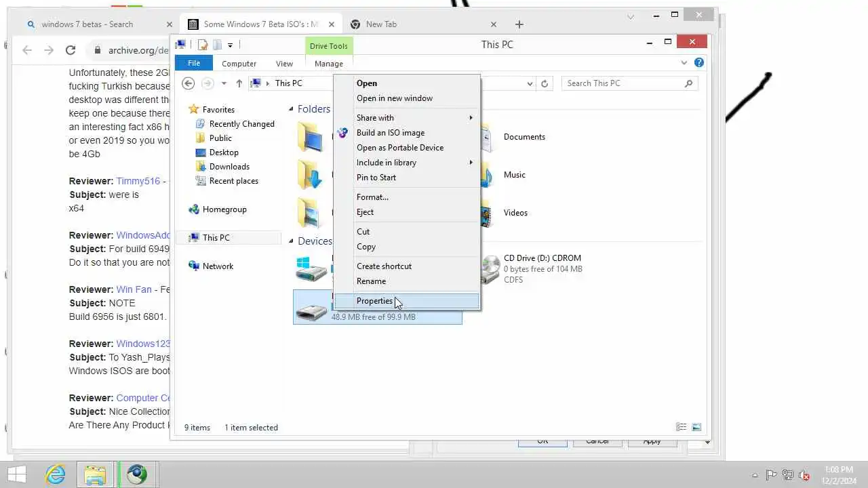
Task: Open reviewer Timmy516 profile link
Action: (138, 181)
